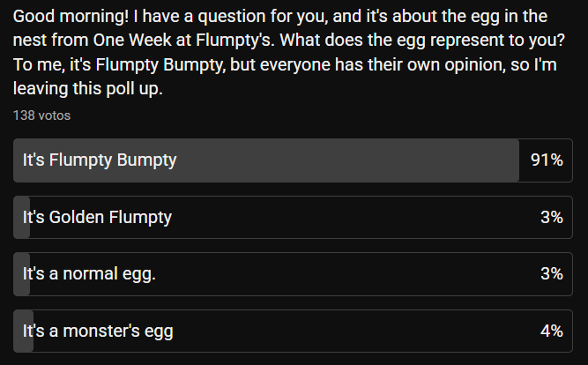
Task: Click the empty middle of the normal egg row
Action: click(x=353, y=274)
